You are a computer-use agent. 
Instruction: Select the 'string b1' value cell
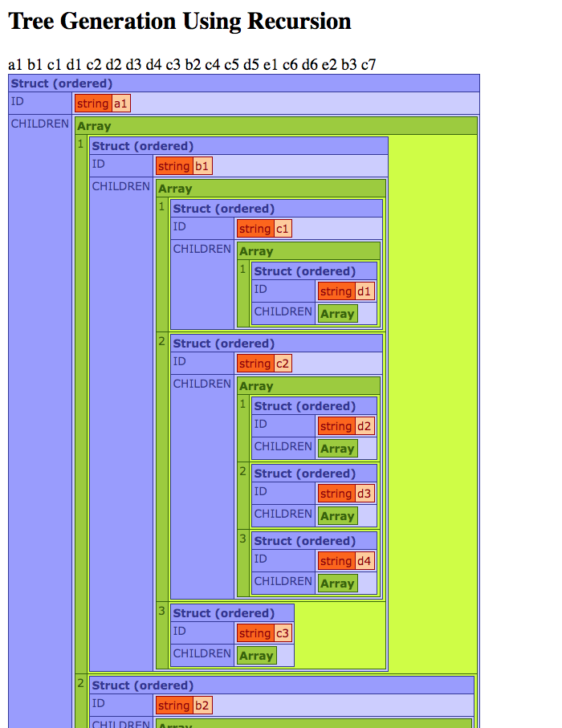click(x=184, y=166)
